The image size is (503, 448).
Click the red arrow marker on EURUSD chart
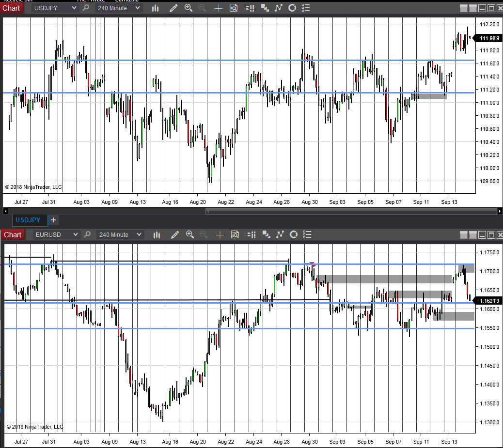coord(312,264)
